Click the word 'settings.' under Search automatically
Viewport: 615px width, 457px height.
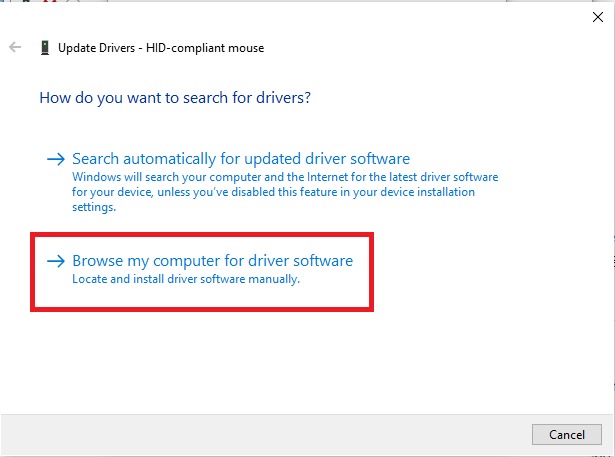(x=94, y=207)
